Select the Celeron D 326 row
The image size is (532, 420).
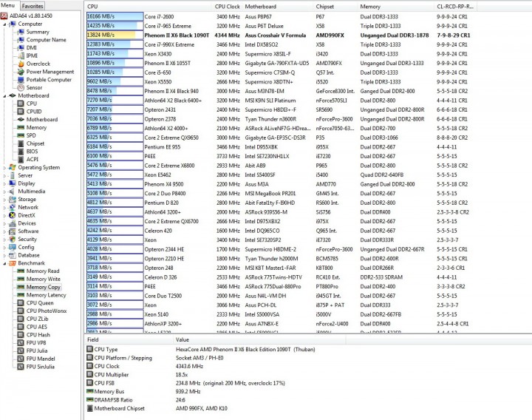click(280, 277)
